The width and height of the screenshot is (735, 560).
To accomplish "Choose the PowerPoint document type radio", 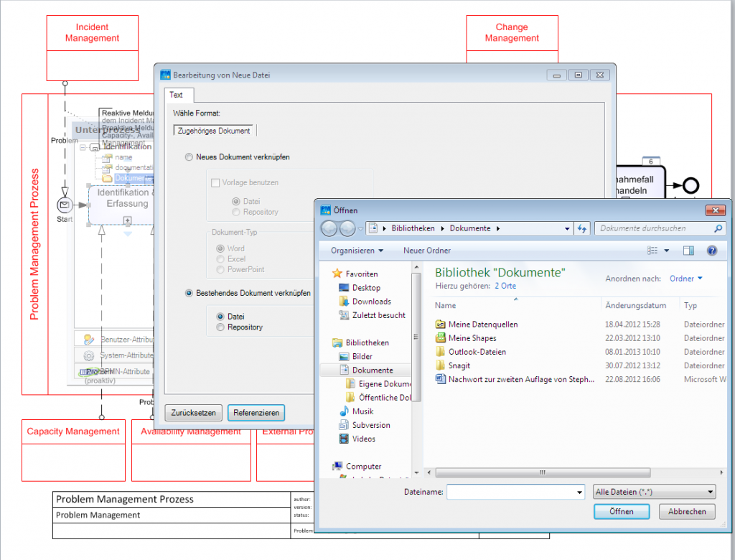I will point(220,270).
